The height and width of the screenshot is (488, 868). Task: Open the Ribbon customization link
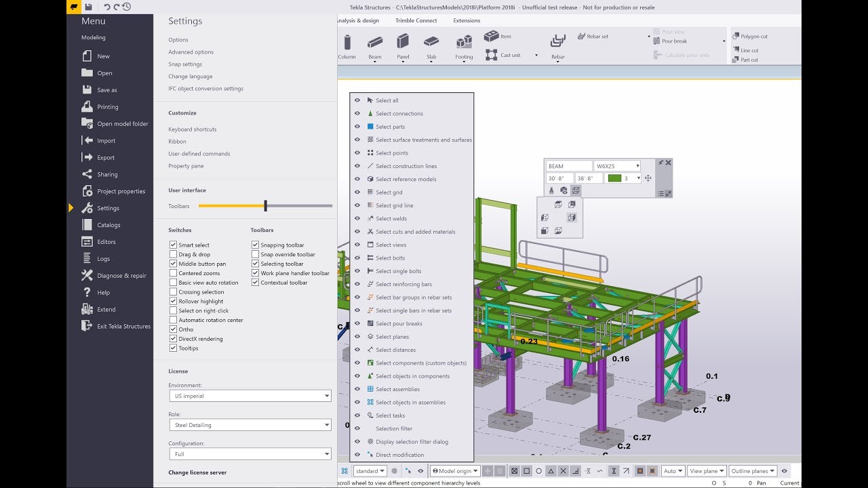point(178,142)
